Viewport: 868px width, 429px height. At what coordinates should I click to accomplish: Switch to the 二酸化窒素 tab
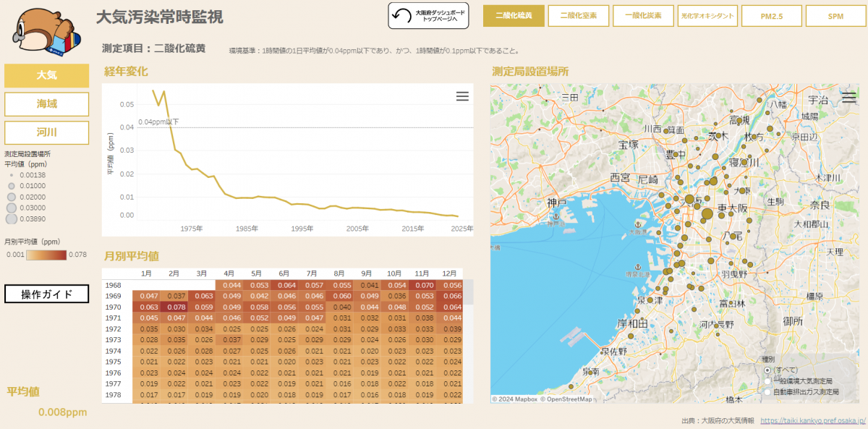(578, 16)
